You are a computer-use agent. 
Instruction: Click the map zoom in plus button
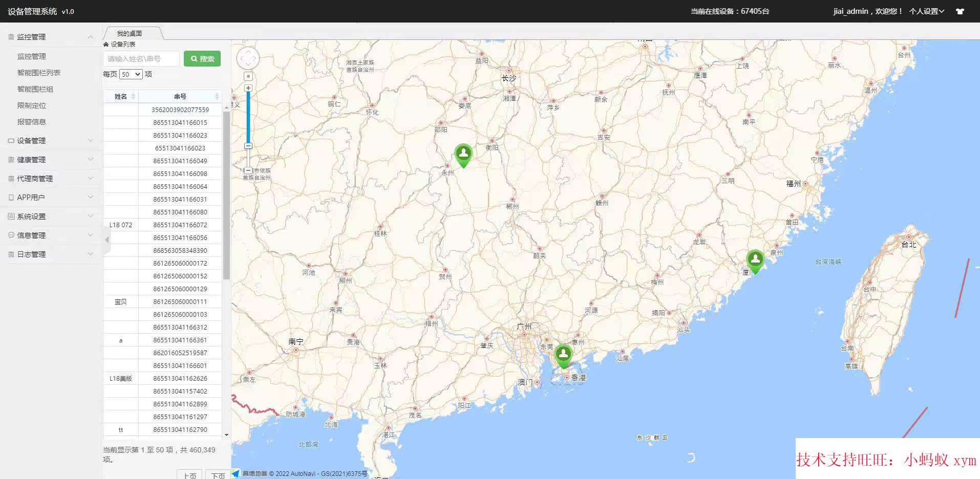[248, 88]
